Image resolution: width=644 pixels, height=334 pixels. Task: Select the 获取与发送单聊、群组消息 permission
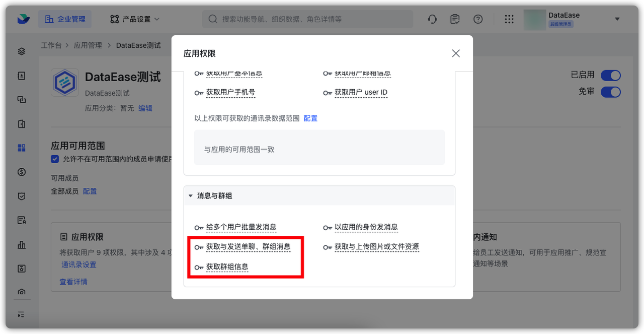(x=249, y=247)
